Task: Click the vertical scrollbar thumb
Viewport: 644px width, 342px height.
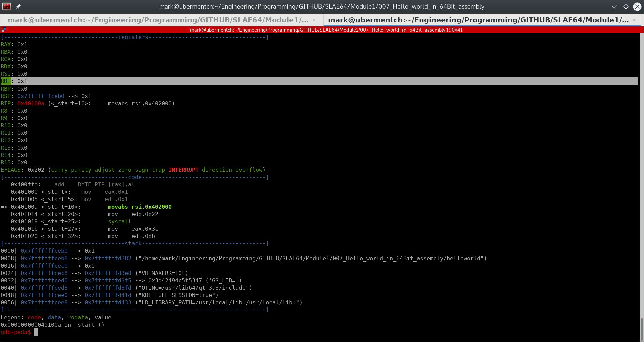Action: (x=642, y=329)
